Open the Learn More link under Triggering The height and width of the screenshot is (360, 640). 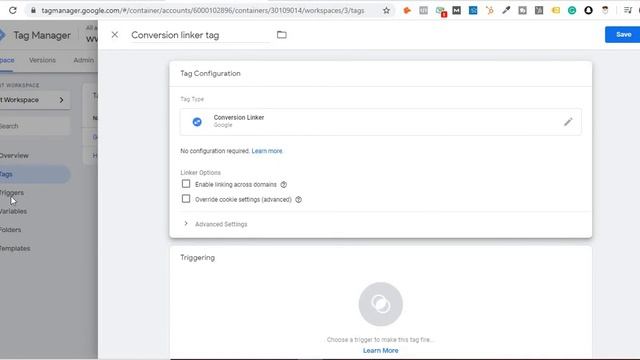point(380,351)
